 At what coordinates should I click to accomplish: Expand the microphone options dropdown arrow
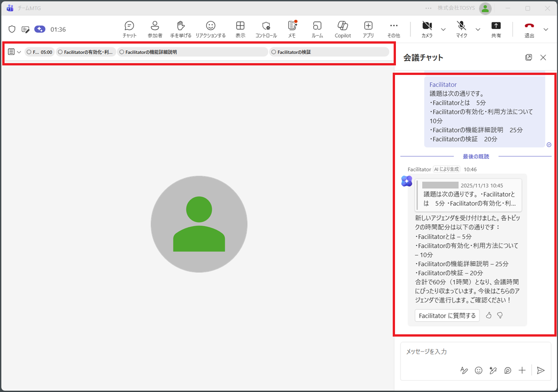click(478, 30)
